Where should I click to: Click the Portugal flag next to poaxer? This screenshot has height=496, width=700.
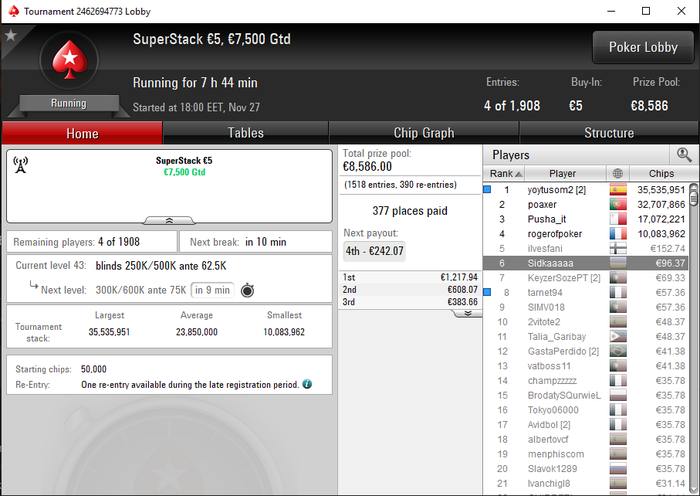pyautogui.click(x=618, y=204)
